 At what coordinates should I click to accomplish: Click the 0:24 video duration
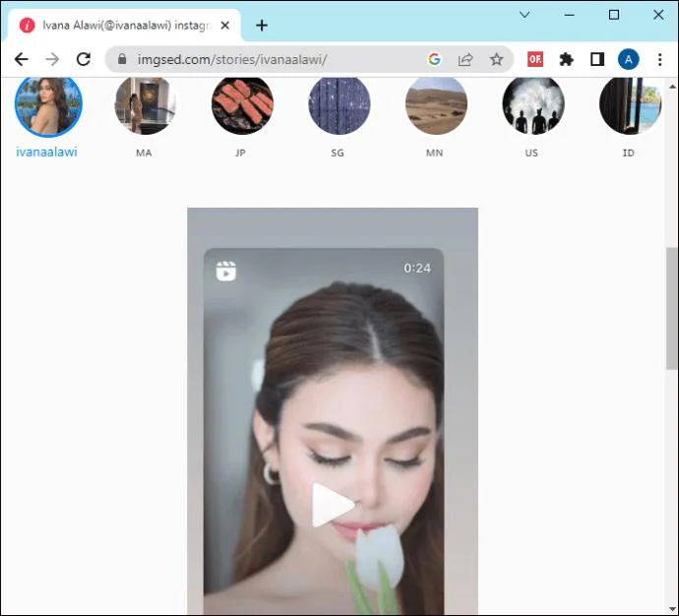[417, 268]
